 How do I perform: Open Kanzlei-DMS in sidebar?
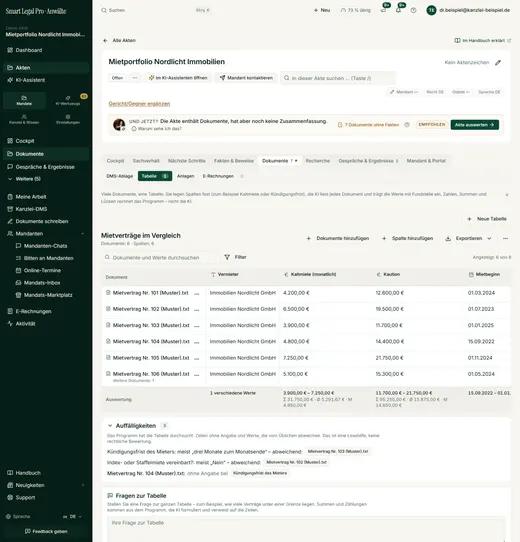click(46, 209)
